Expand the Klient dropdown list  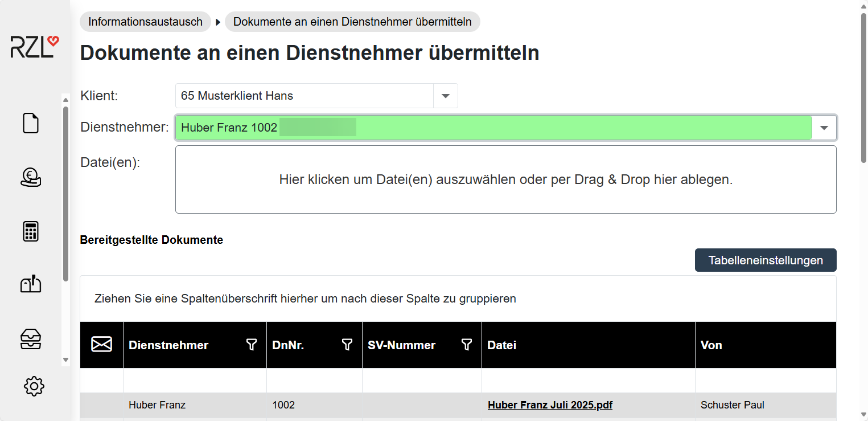pyautogui.click(x=446, y=96)
